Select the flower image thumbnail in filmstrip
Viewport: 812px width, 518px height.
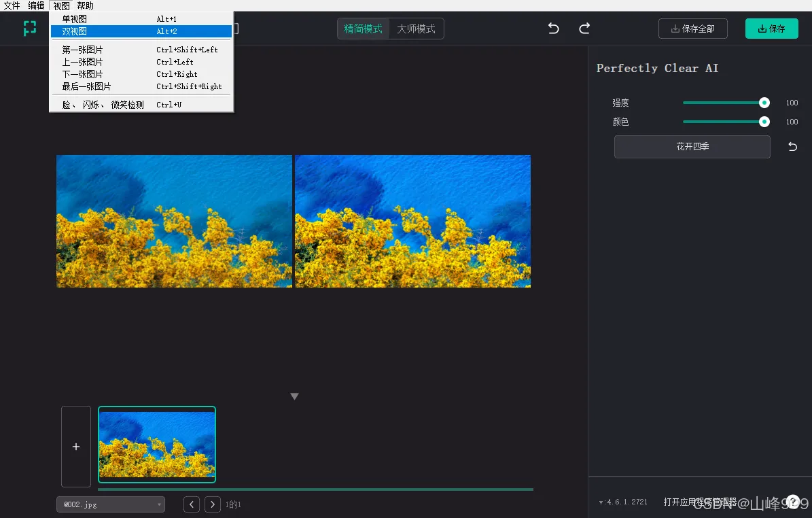pyautogui.click(x=157, y=445)
